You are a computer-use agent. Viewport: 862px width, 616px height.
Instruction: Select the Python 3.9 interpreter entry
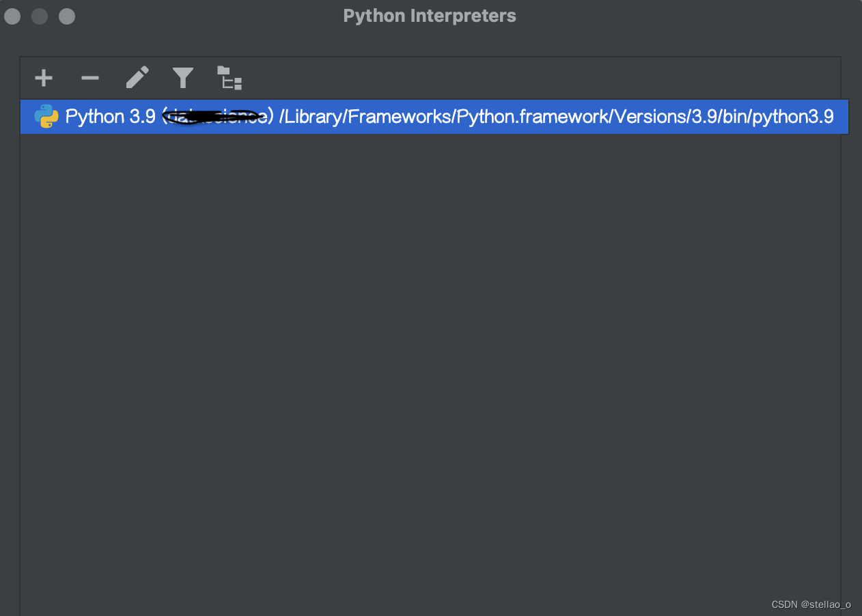430,116
